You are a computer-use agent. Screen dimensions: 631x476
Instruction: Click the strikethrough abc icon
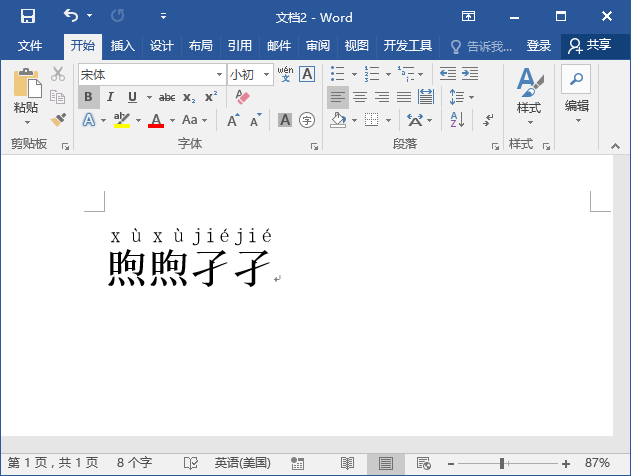[x=167, y=97]
